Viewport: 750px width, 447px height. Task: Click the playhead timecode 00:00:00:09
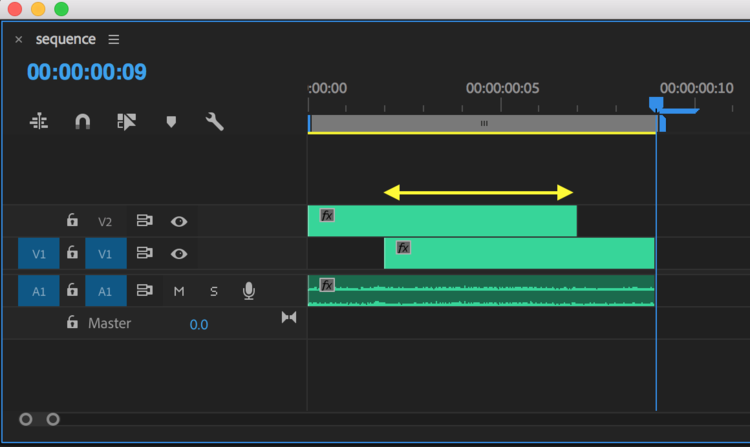click(x=87, y=72)
